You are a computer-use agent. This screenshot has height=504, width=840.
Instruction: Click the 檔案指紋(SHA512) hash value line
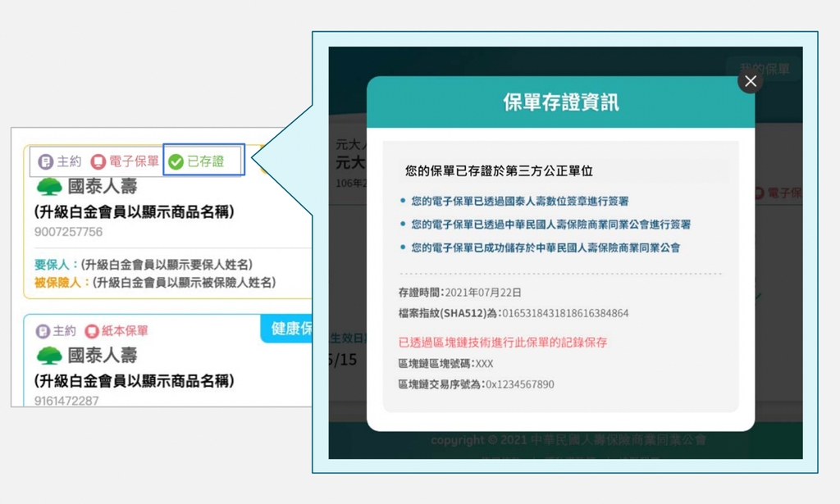(514, 313)
